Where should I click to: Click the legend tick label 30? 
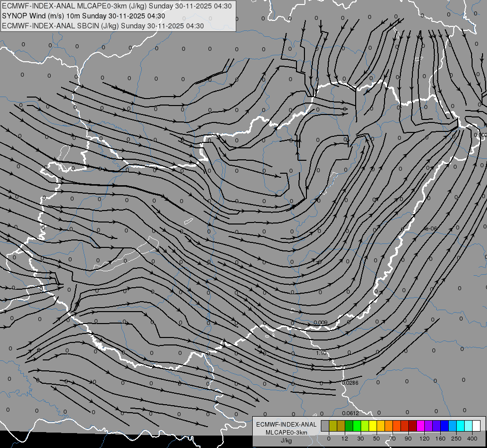pos(360,439)
